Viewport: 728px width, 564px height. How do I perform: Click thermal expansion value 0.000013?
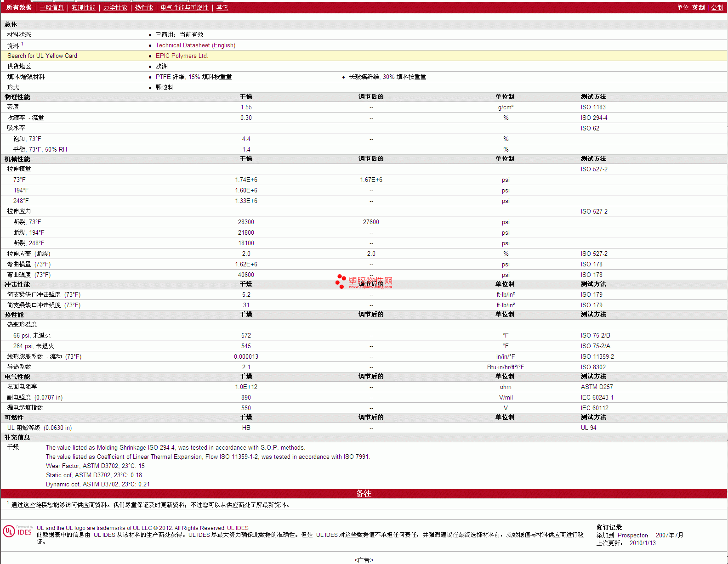coord(246,356)
